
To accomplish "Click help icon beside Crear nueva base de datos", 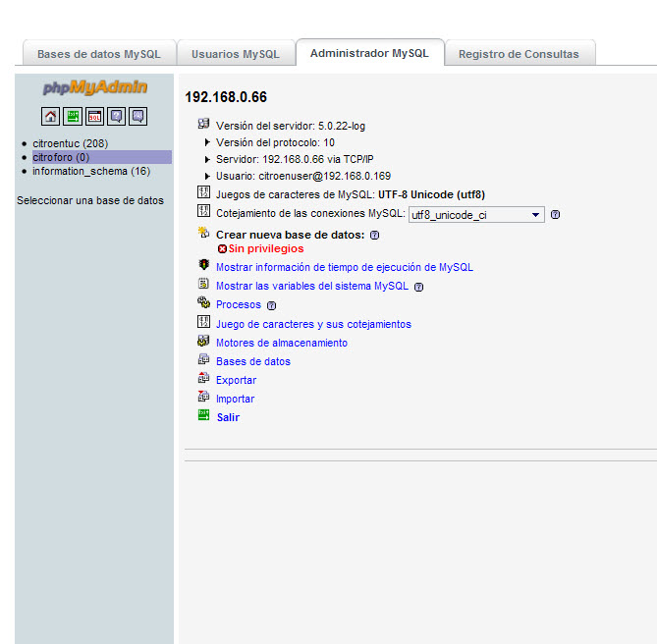I will coord(374,236).
